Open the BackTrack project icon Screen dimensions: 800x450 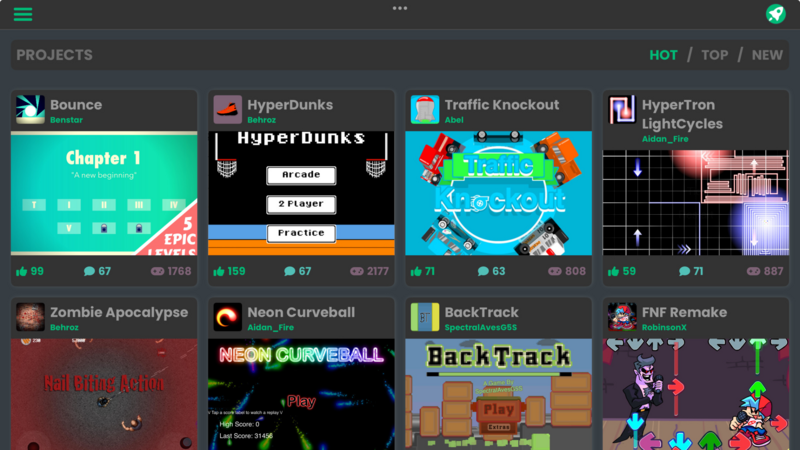tap(425, 317)
